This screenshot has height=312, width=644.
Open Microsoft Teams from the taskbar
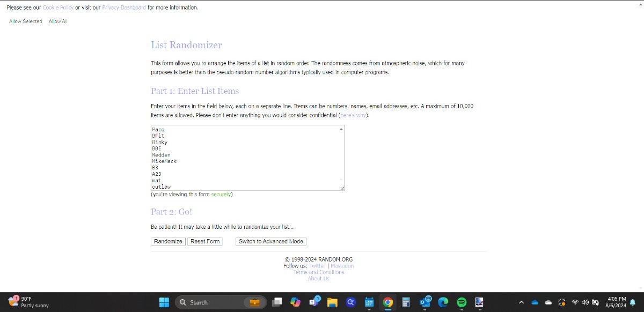pos(314,302)
